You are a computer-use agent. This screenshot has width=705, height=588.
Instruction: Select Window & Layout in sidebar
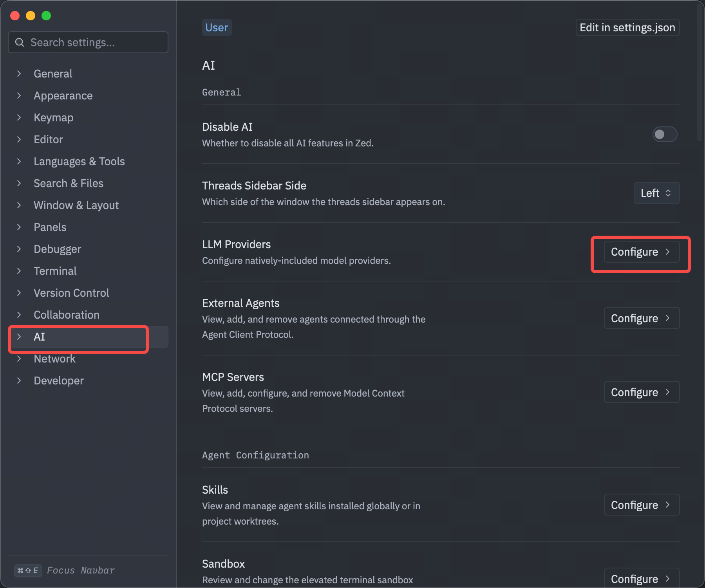88,205
